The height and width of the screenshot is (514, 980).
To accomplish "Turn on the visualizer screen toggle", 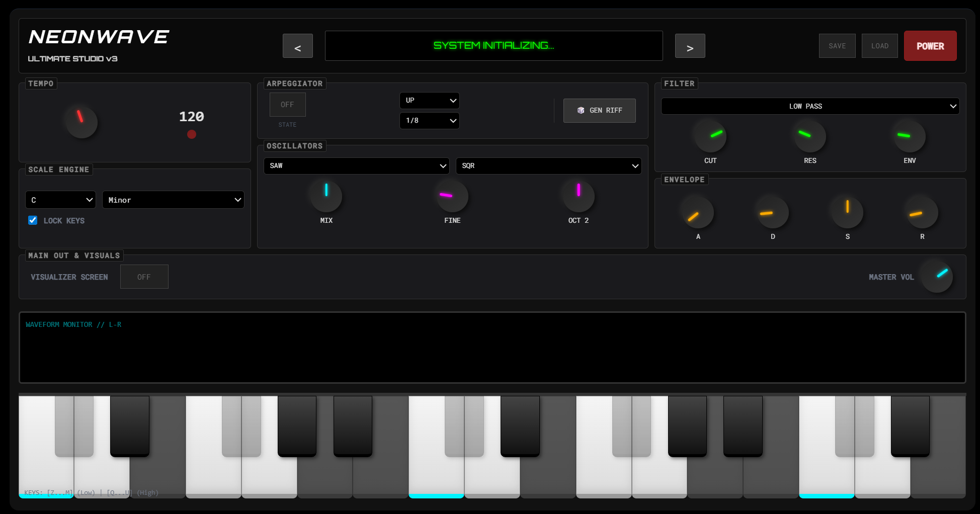I will [x=144, y=277].
